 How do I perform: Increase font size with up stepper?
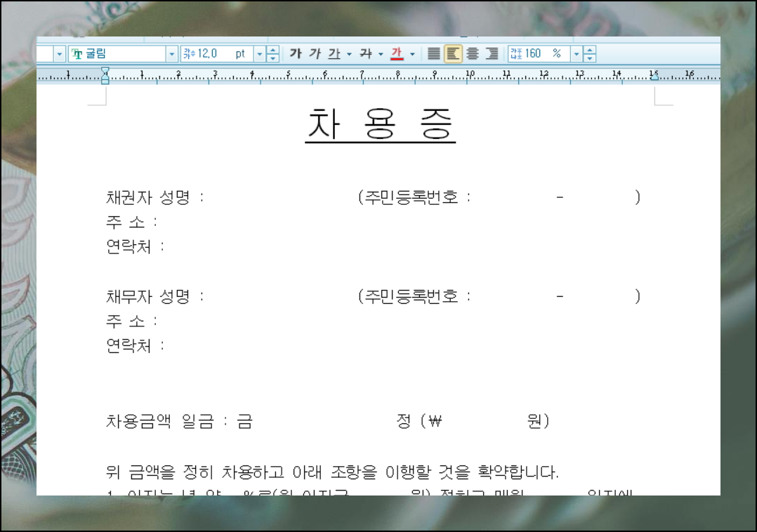tap(272, 50)
